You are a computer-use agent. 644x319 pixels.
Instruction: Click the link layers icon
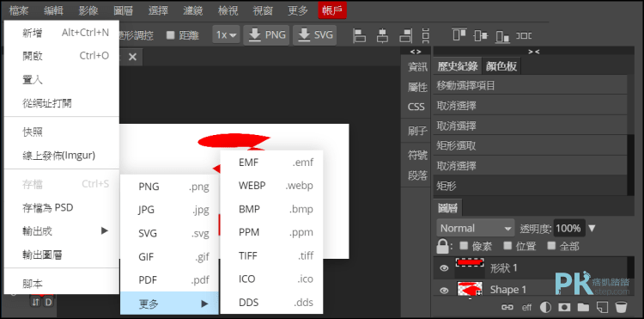point(508,307)
